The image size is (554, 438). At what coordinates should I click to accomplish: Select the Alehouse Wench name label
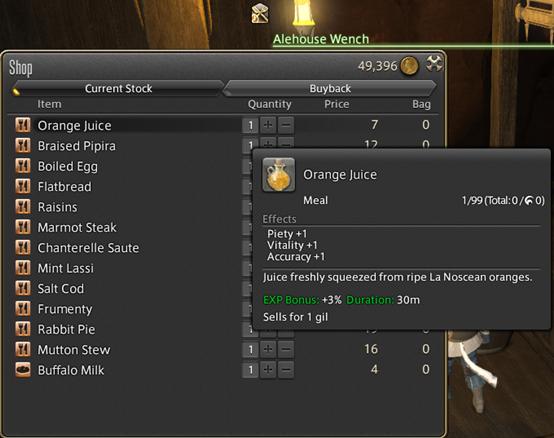[321, 39]
